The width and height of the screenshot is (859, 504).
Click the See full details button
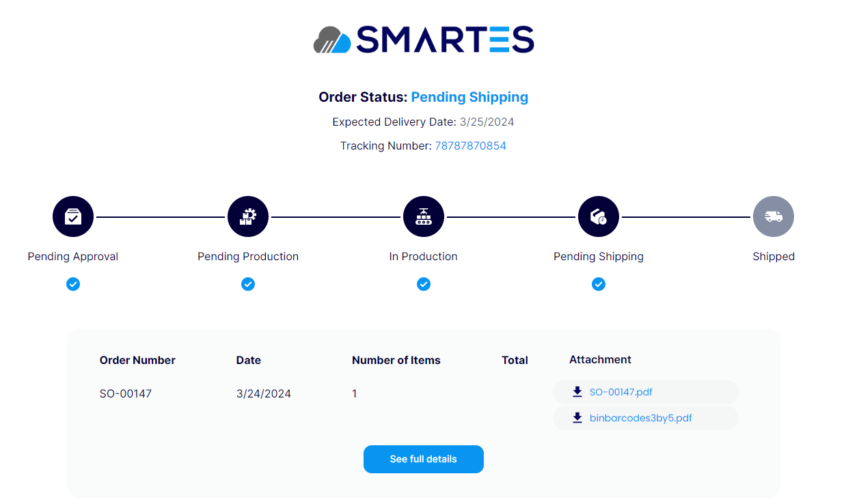pos(424,459)
